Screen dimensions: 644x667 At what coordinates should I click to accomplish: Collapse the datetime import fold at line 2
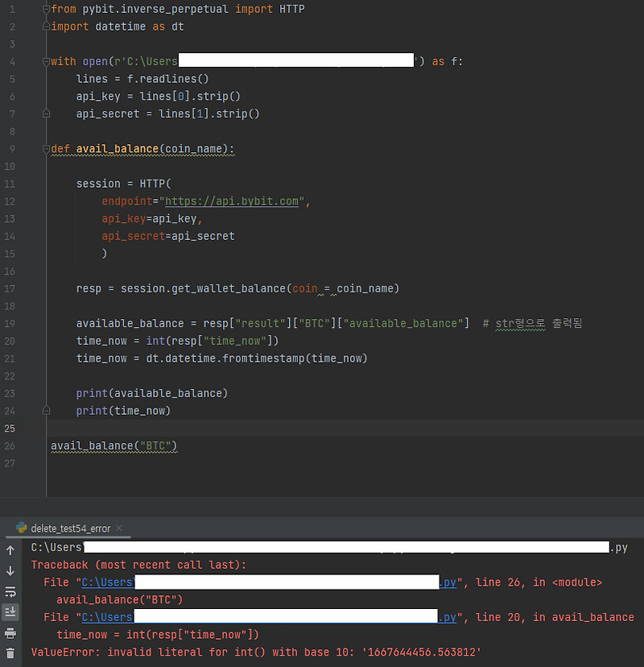46,26
